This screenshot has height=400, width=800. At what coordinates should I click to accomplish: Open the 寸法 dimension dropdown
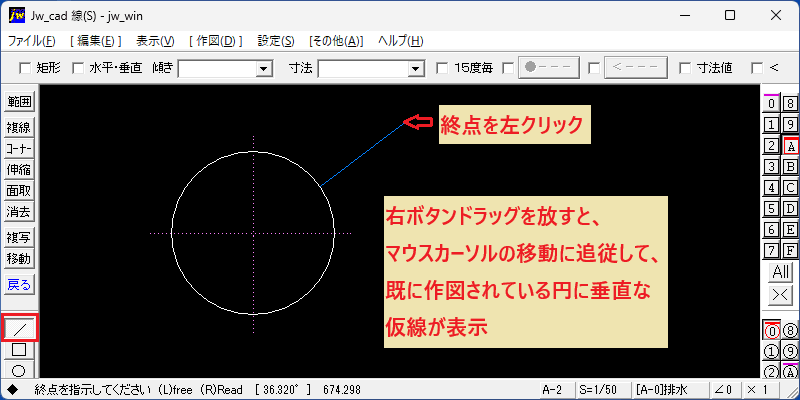pos(416,68)
